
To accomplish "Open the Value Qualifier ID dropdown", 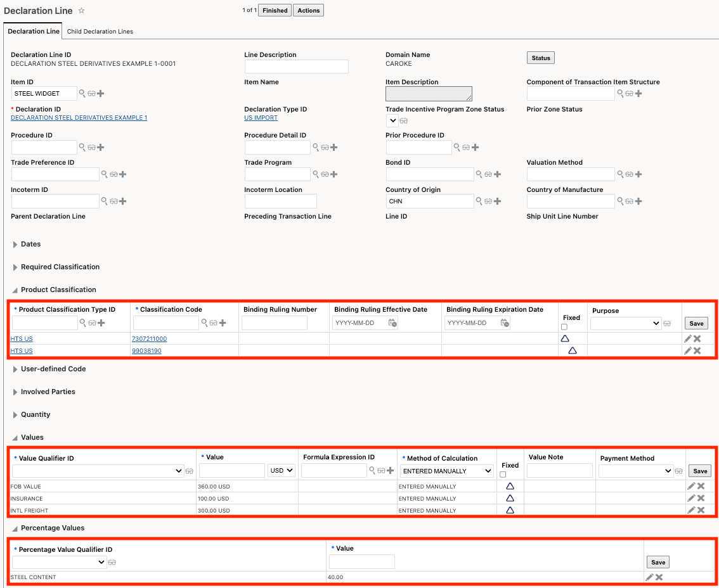I will pyautogui.click(x=98, y=471).
